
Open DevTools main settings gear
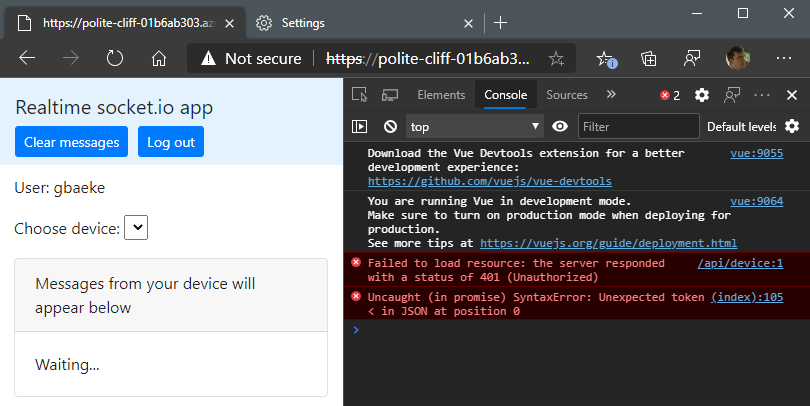(702, 95)
